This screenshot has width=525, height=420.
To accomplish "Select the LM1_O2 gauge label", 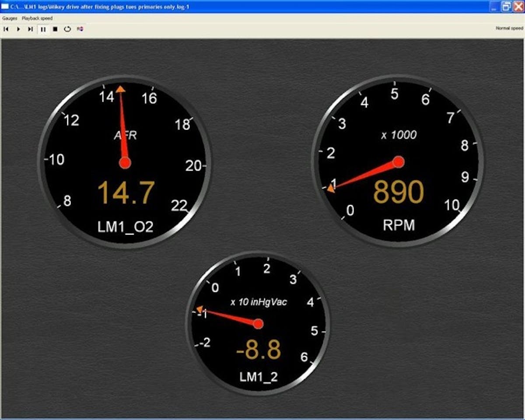I will 125,226.
